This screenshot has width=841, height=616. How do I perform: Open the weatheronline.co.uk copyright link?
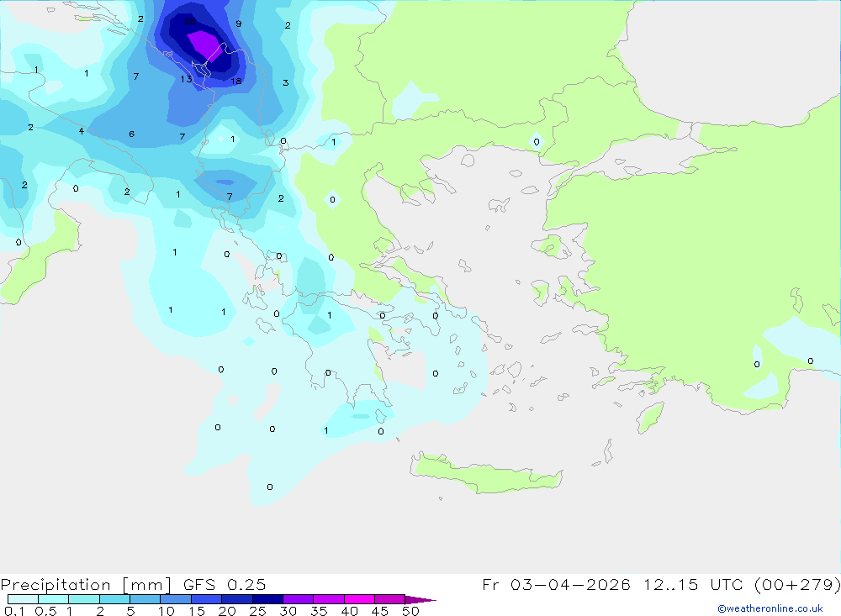(x=770, y=608)
